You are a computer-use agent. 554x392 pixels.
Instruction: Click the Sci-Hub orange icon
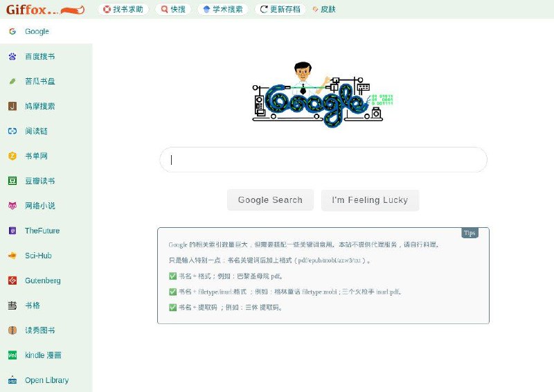pyautogui.click(x=12, y=256)
